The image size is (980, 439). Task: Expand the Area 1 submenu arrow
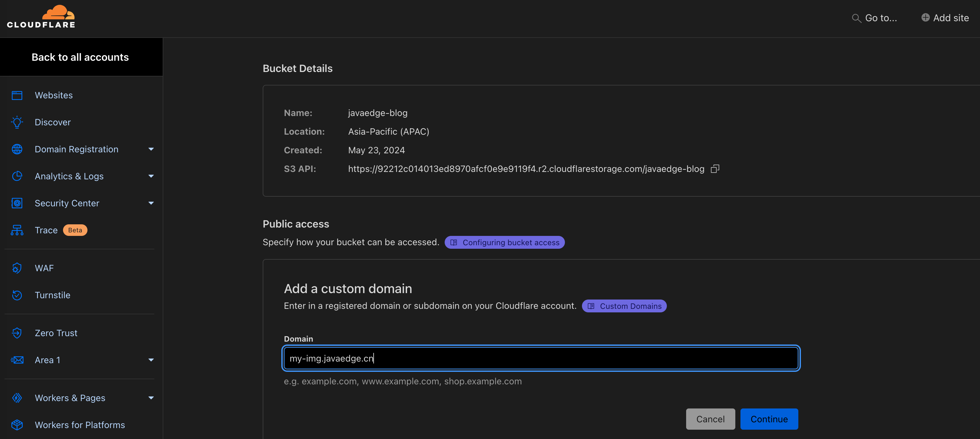pyautogui.click(x=151, y=360)
